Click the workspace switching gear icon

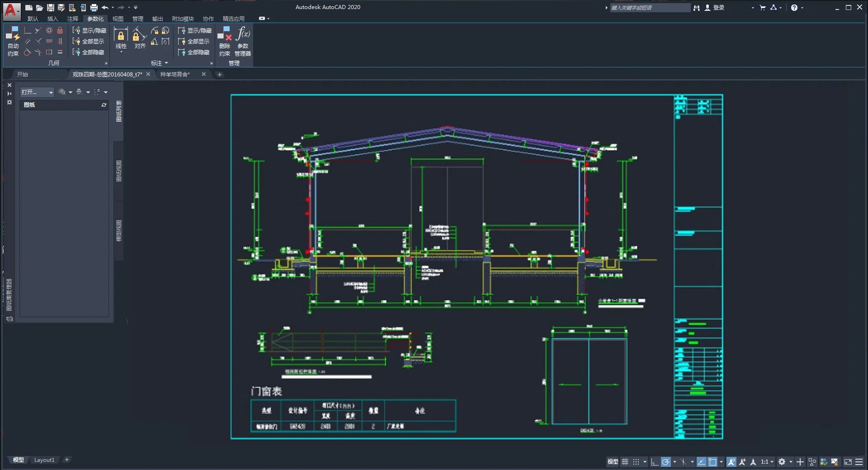pyautogui.click(x=782, y=462)
